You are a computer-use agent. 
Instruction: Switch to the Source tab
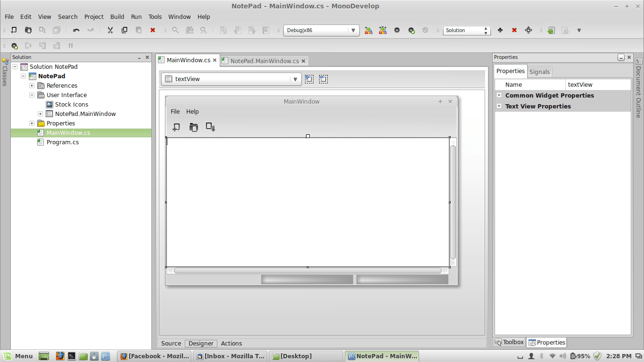pos(171,343)
